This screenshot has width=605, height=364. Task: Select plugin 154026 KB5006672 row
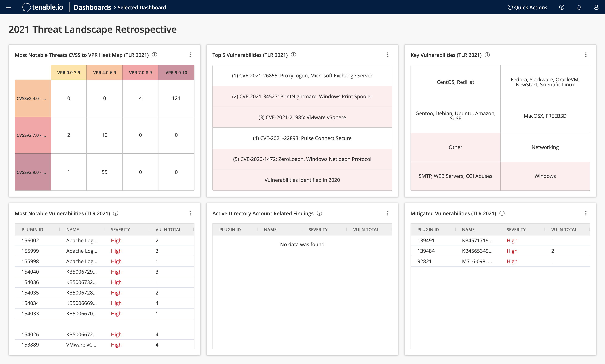pos(104,334)
